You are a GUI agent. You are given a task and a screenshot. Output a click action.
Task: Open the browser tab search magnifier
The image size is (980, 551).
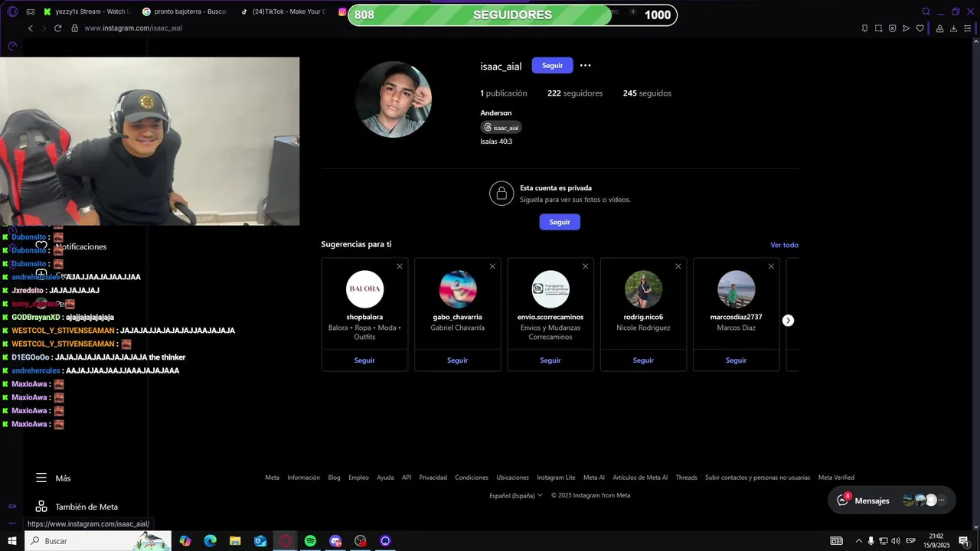pos(926,11)
